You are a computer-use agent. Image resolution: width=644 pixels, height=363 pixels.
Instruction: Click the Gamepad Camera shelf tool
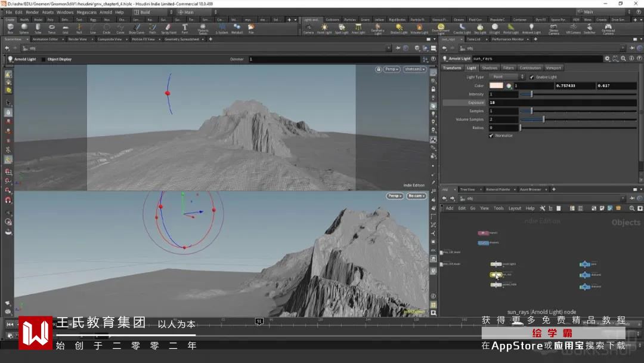pos(608,29)
